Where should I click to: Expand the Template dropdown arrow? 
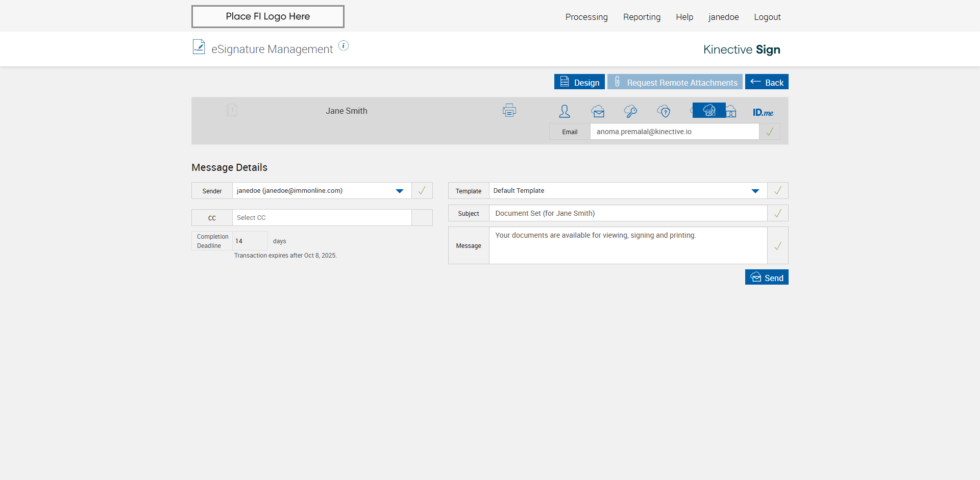click(x=755, y=191)
